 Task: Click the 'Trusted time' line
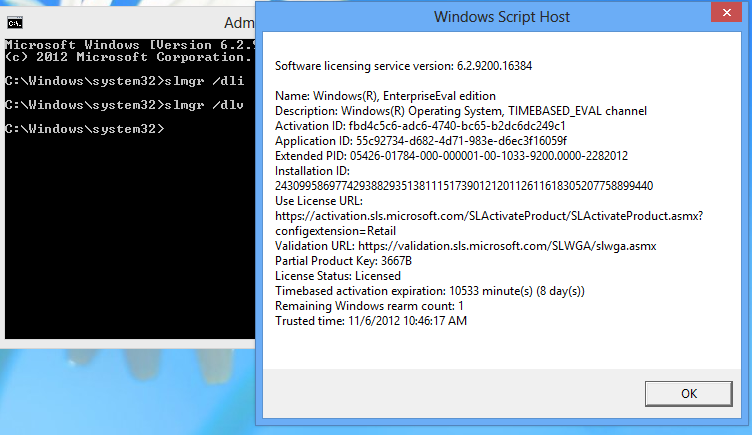(x=371, y=321)
